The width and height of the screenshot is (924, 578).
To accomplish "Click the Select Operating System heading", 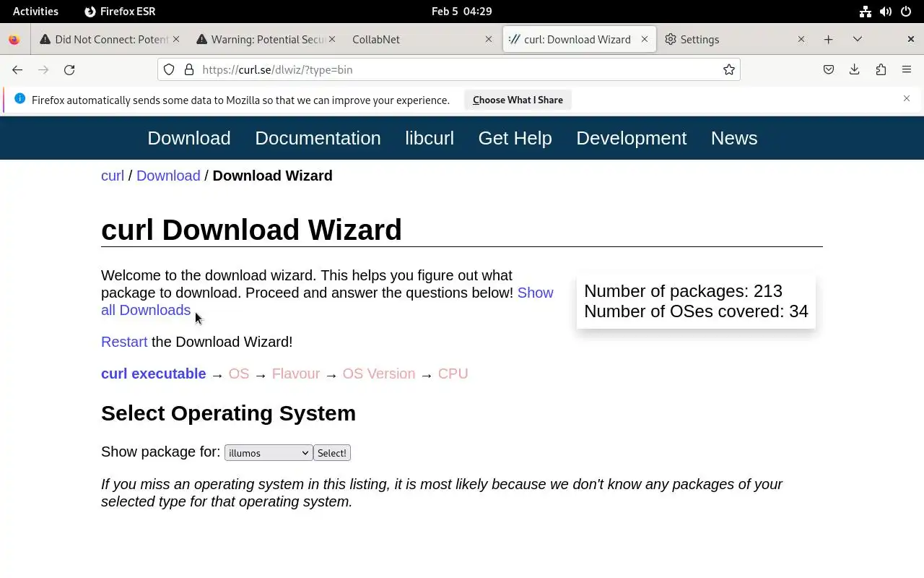I will (x=228, y=413).
